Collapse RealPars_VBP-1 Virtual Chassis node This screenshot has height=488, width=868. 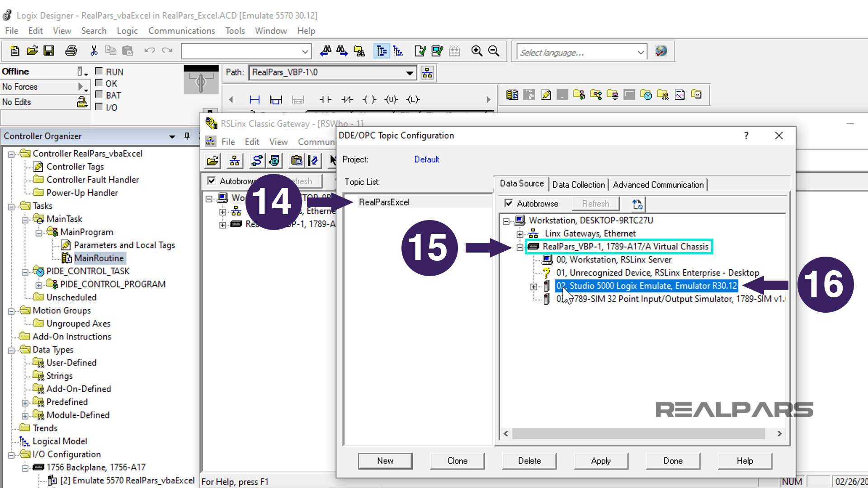[520, 247]
